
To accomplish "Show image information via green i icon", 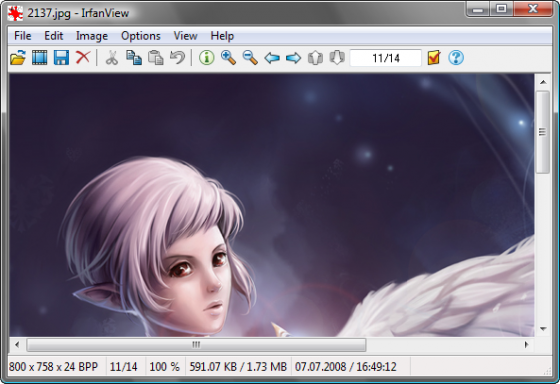I will tap(206, 58).
